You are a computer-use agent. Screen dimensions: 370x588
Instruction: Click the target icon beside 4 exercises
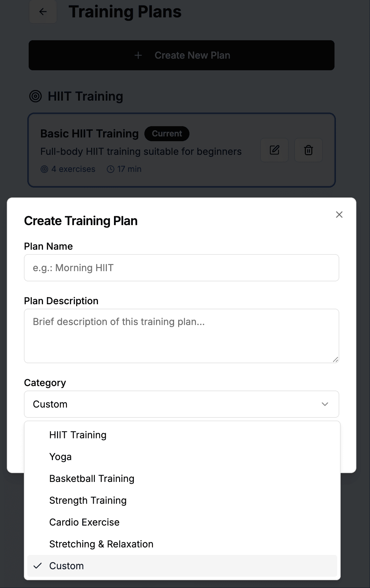pyautogui.click(x=45, y=169)
